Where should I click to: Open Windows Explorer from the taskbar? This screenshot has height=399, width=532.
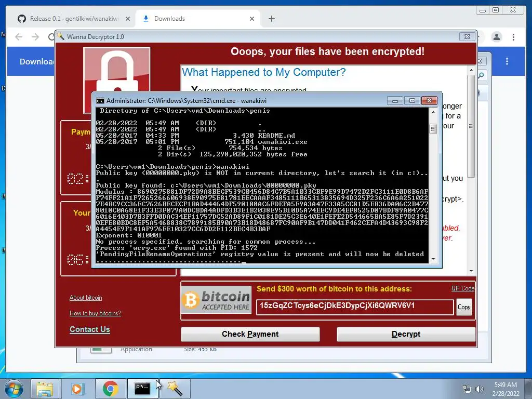45,389
